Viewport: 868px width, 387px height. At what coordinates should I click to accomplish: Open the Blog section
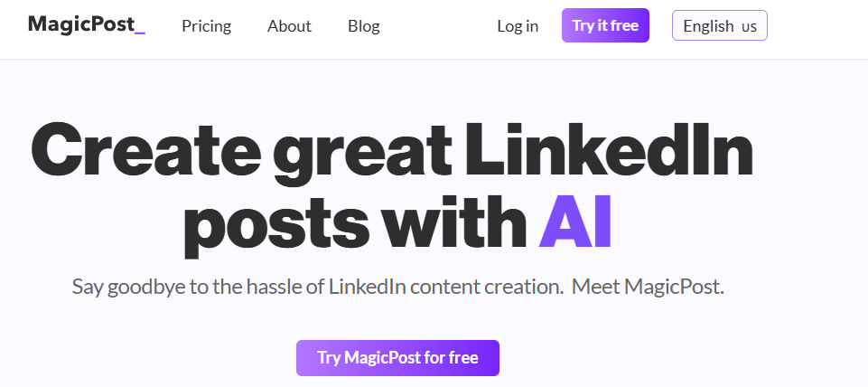[x=363, y=26]
